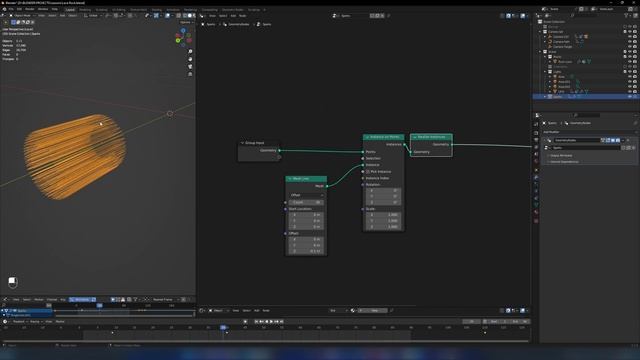The image size is (640, 360).
Task: Open the Modifiers wrench properties tab
Action: coord(536,177)
